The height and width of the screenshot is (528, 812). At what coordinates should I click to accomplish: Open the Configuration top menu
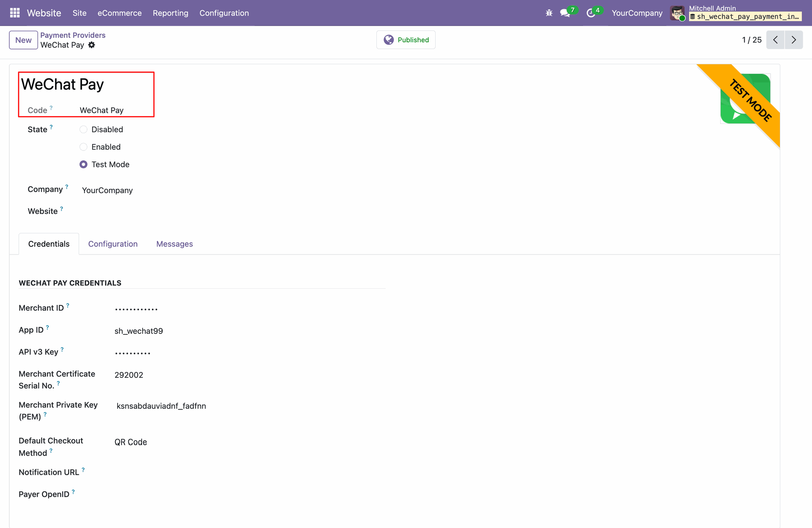point(224,13)
